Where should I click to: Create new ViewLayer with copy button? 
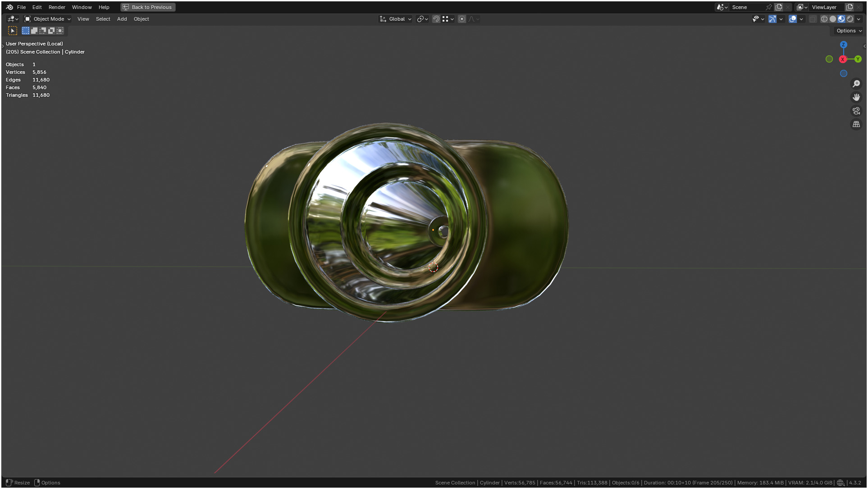850,7
